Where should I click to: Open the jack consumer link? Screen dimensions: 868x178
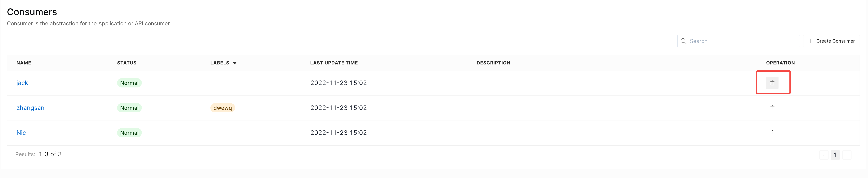click(x=22, y=83)
